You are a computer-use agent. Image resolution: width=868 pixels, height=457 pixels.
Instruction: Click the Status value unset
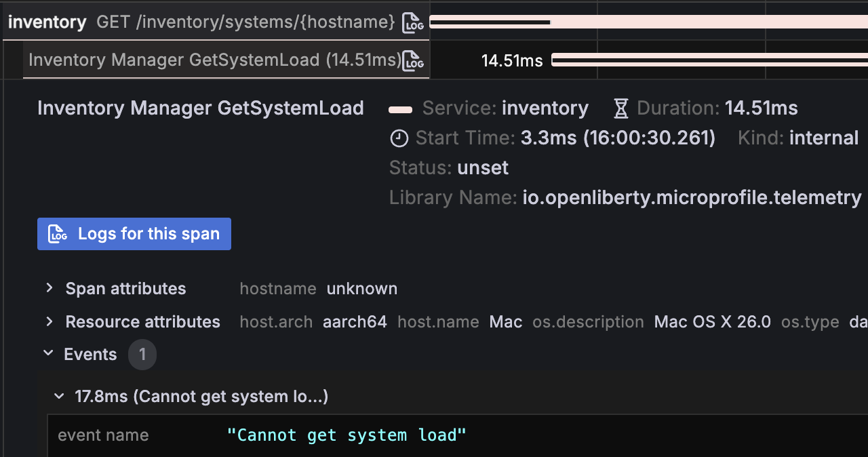tap(482, 167)
